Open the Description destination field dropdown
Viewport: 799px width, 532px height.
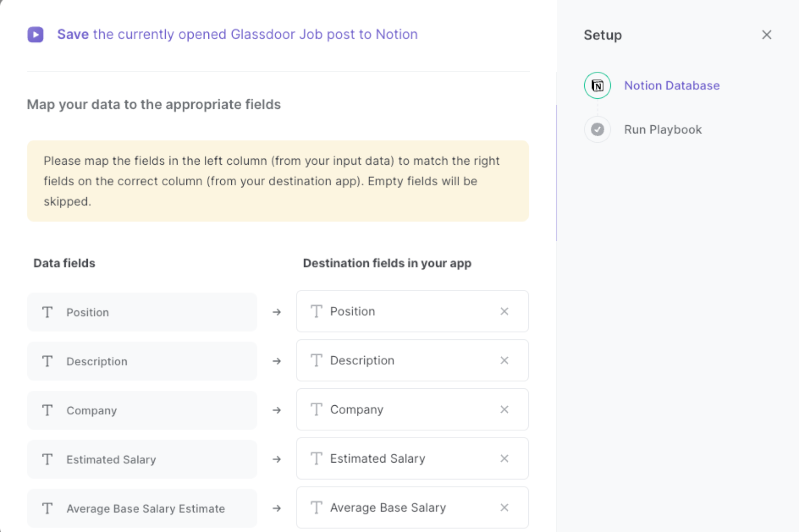click(412, 360)
